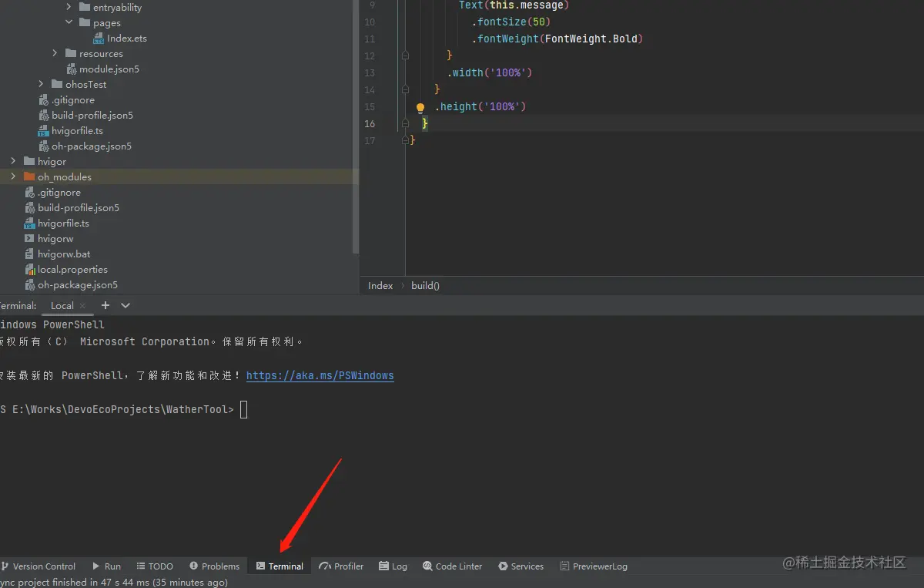Fold code block at line 12
The image size is (924, 588).
pos(405,55)
